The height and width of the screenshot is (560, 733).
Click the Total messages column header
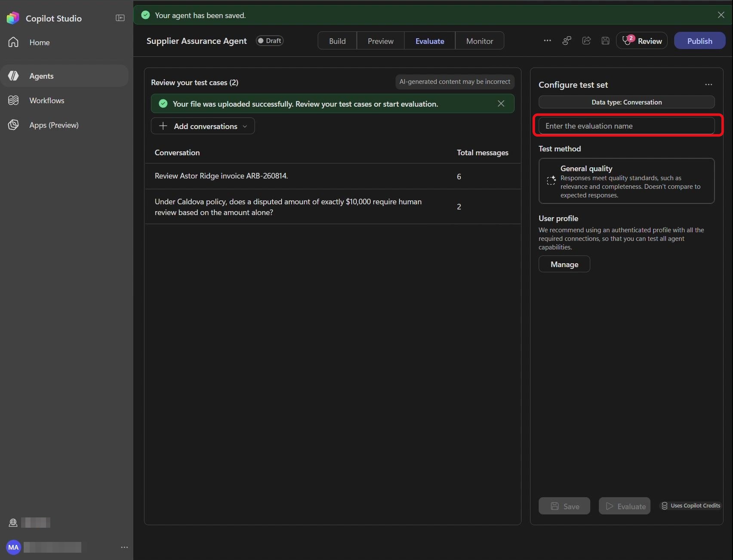click(483, 153)
